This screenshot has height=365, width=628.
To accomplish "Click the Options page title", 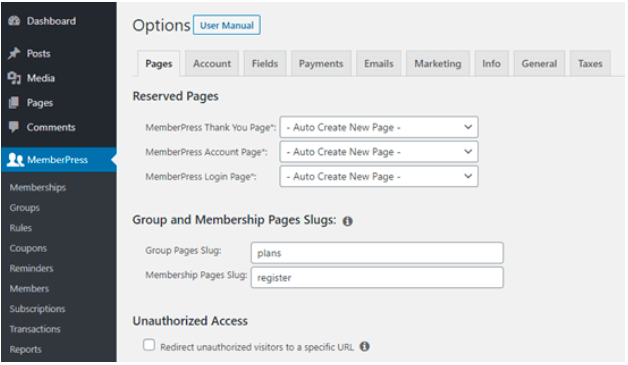I will point(161,25).
